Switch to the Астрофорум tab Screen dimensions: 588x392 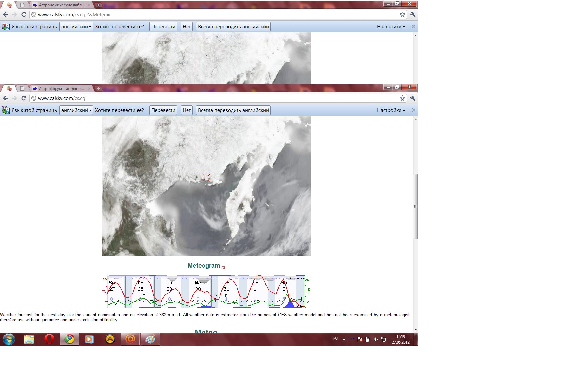[61, 89]
